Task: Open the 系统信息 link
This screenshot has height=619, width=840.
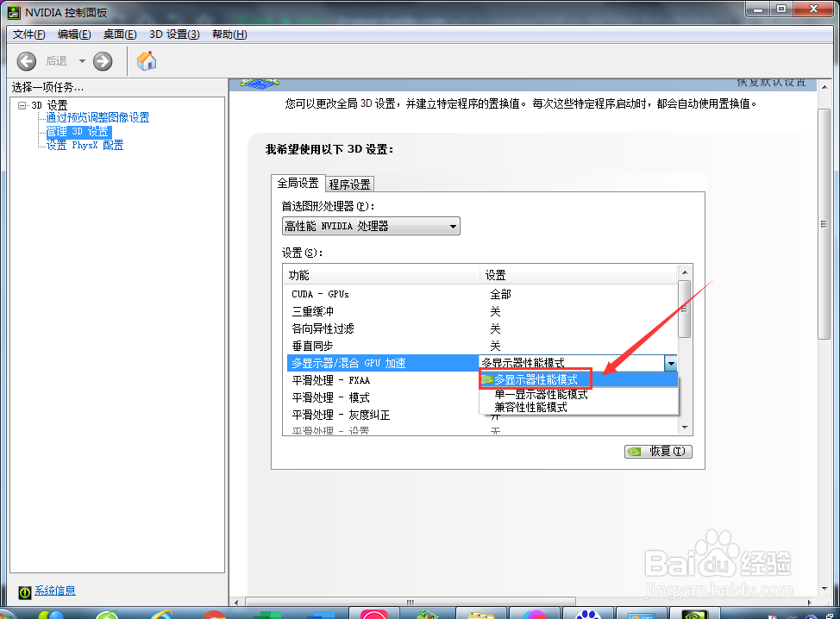Action: pos(55,590)
